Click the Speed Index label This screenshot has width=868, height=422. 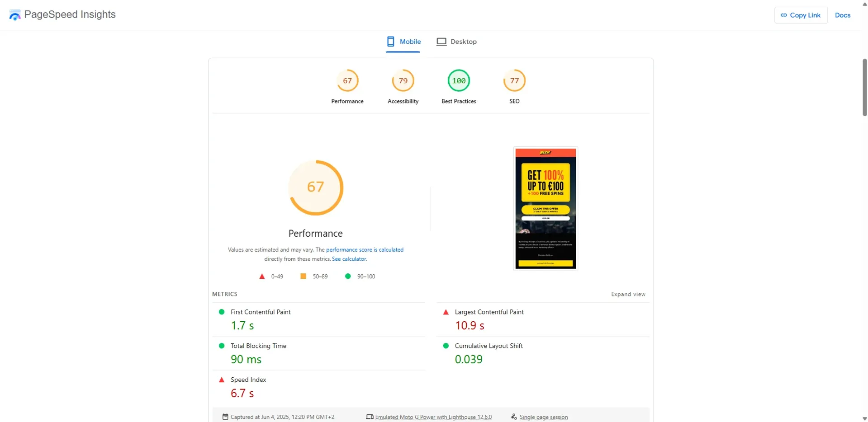click(248, 380)
